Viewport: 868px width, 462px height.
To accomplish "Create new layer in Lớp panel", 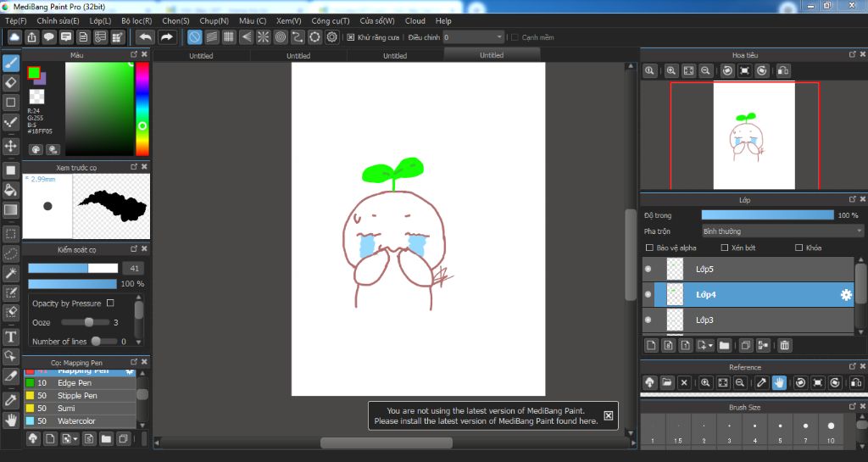I will [651, 345].
